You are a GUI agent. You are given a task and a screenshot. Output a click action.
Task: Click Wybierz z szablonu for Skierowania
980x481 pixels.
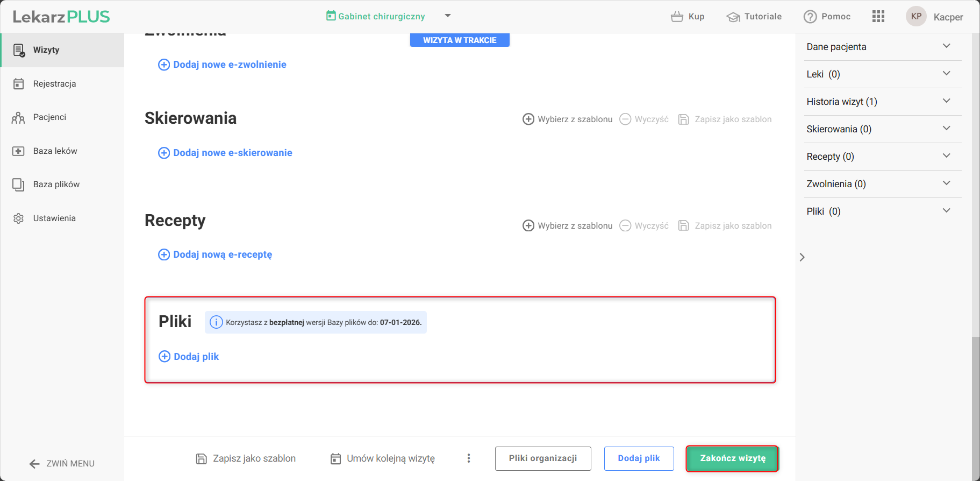click(x=568, y=119)
